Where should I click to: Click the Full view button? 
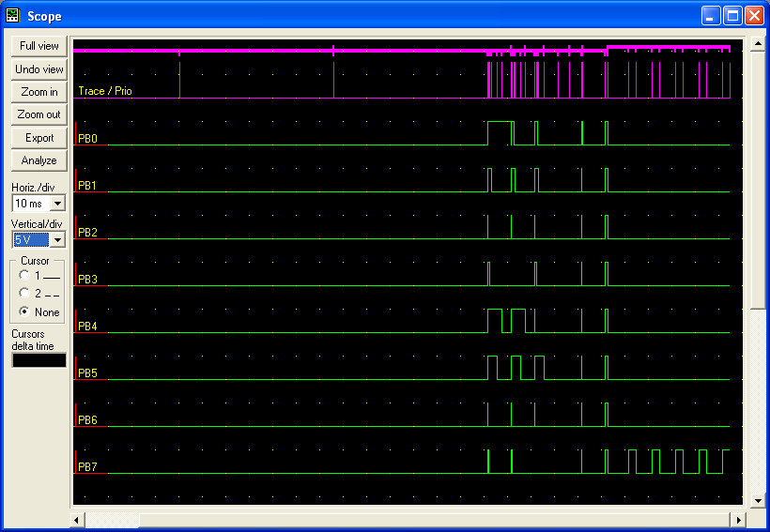[x=38, y=46]
